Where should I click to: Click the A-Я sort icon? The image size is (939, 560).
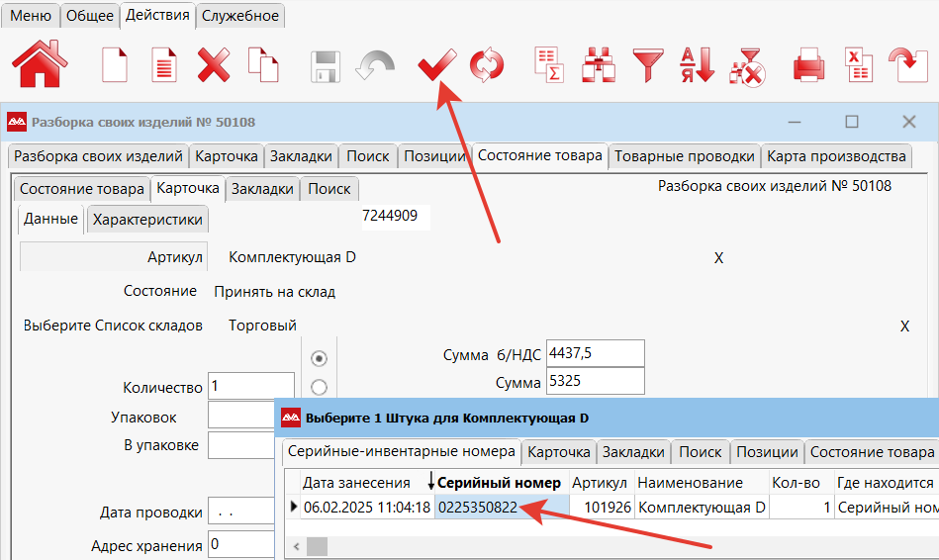(697, 66)
